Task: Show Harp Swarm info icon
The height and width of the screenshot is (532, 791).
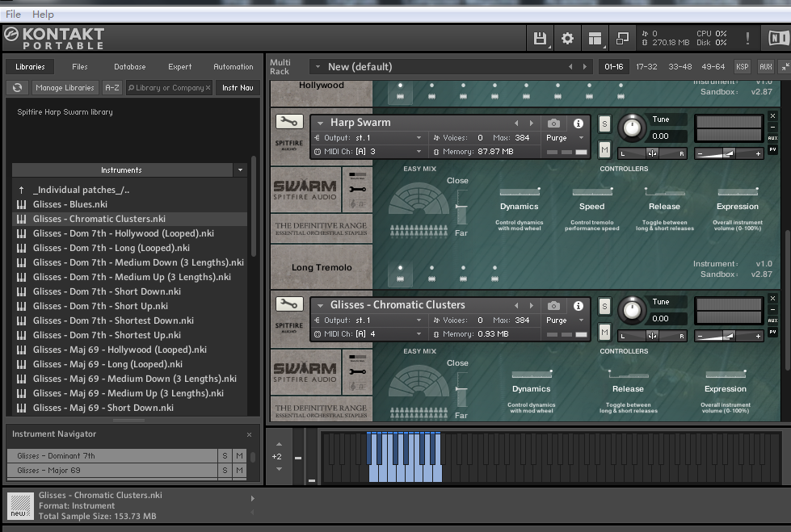Action: click(x=579, y=123)
